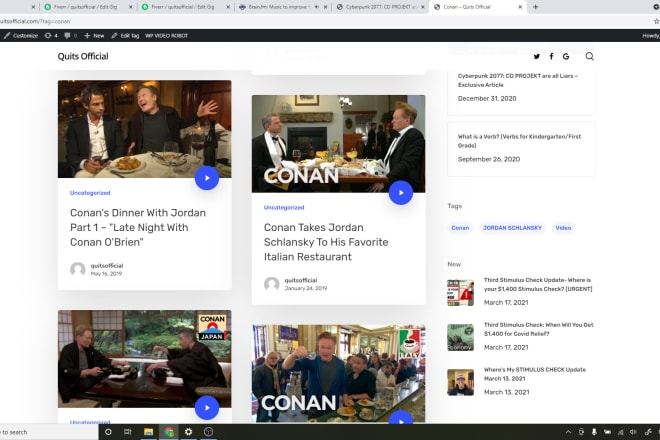Open When Will You Get $1,400 post
Viewport: 660px width, 440px height.
tap(538, 329)
